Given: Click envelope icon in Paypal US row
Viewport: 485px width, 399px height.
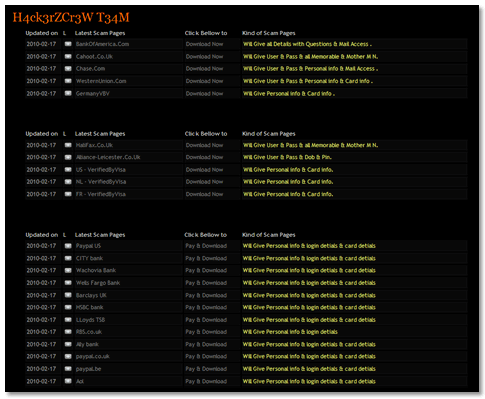Looking at the screenshot, I should point(68,246).
